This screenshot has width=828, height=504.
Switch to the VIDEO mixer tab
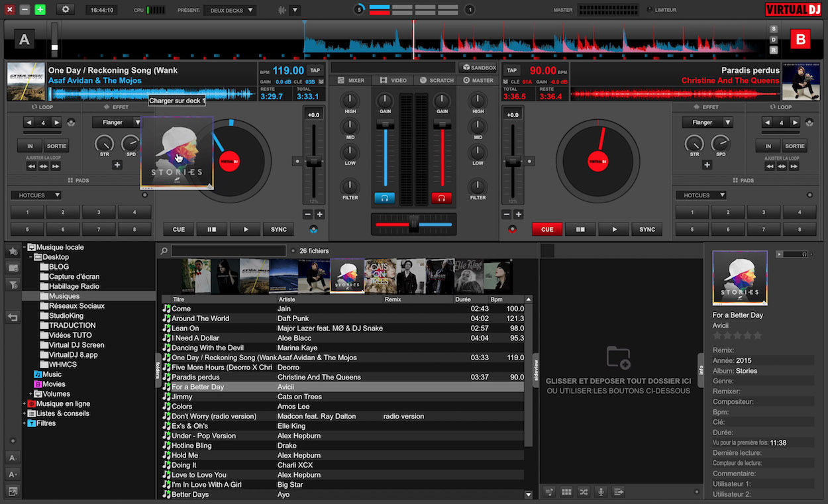(393, 80)
